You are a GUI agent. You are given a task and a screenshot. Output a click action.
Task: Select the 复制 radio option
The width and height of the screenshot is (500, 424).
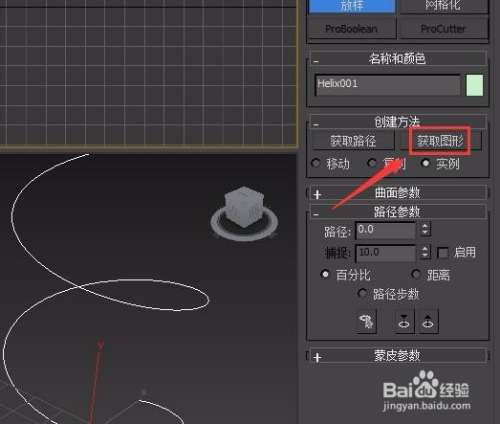pyautogui.click(x=372, y=163)
